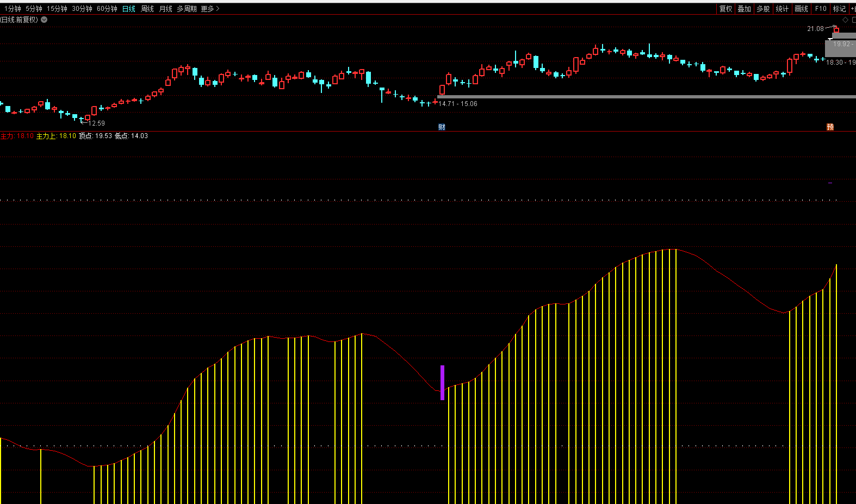Open the 多周期 multi-period view
The image size is (856, 504).
pyautogui.click(x=187, y=9)
